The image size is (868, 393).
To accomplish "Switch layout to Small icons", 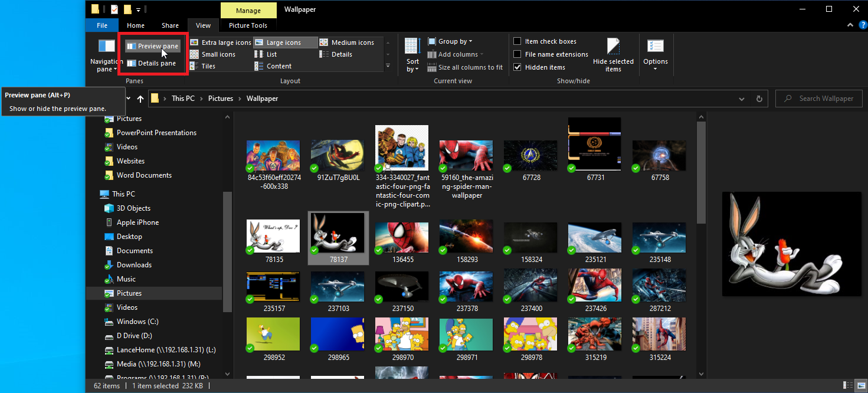I will coord(212,54).
